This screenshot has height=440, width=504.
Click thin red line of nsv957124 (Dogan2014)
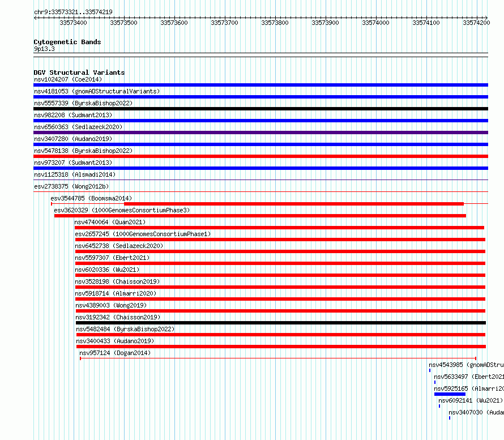coord(278,358)
